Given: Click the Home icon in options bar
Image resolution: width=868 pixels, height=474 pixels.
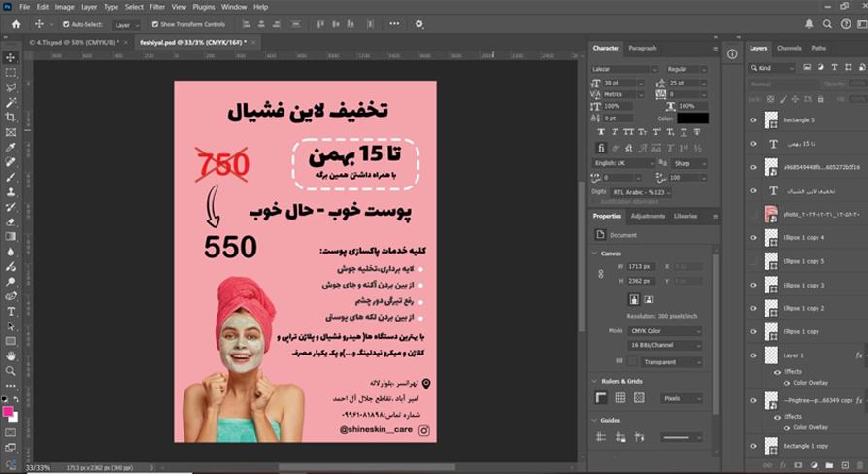Looking at the screenshot, I should 17,24.
